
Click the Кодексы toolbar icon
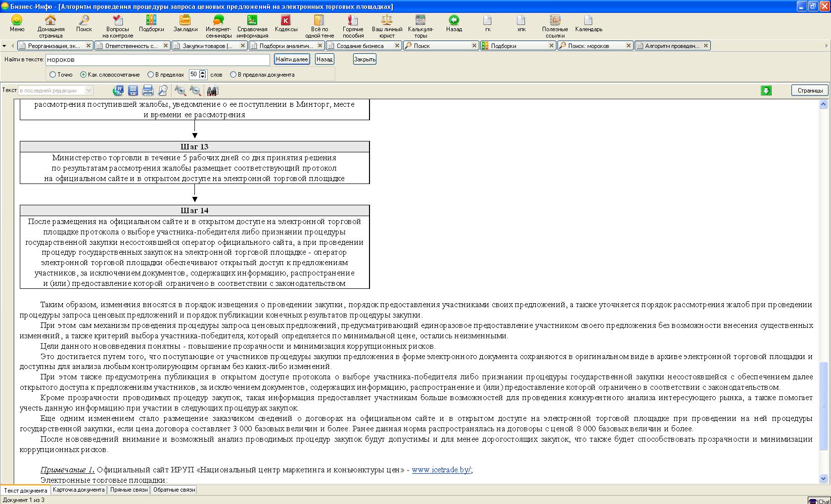pyautogui.click(x=286, y=20)
